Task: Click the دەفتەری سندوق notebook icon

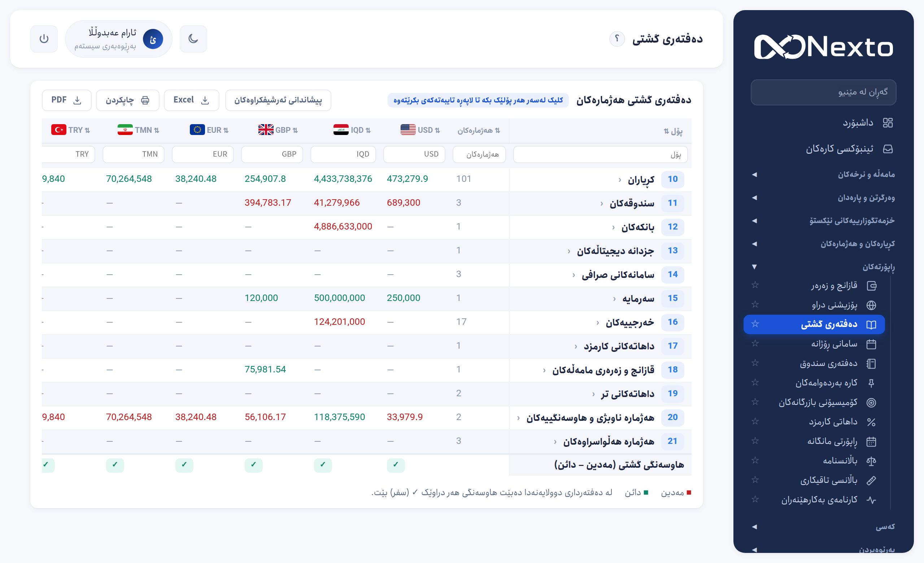Action: coord(871,363)
